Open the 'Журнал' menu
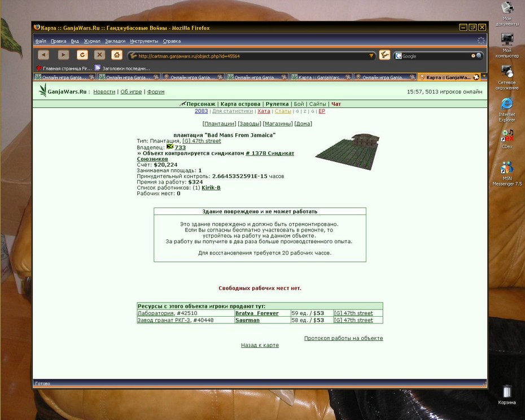 [92, 41]
